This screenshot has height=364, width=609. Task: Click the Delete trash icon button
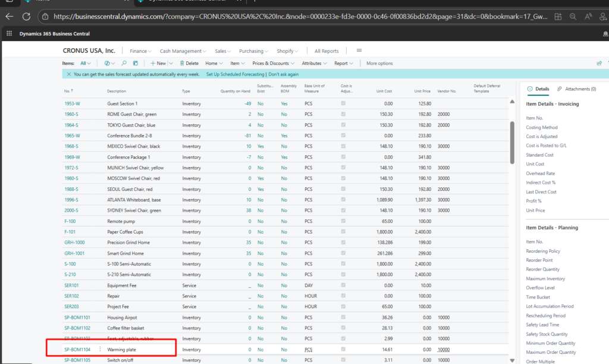[189, 63]
